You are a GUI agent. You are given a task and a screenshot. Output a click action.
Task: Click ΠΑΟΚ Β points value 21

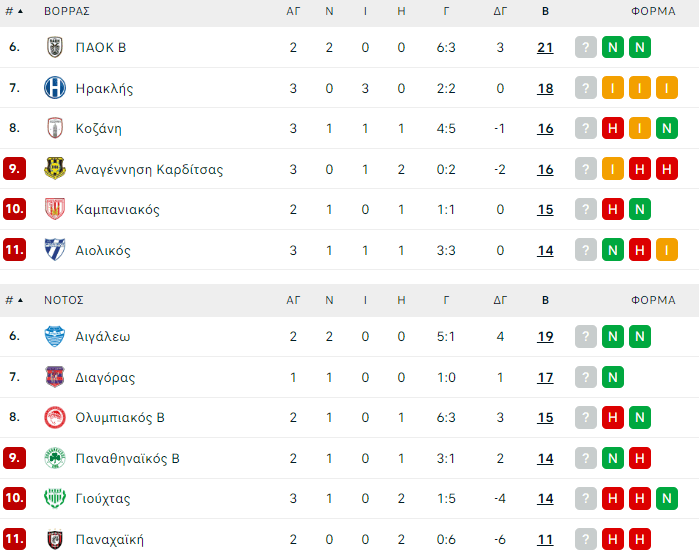click(545, 47)
